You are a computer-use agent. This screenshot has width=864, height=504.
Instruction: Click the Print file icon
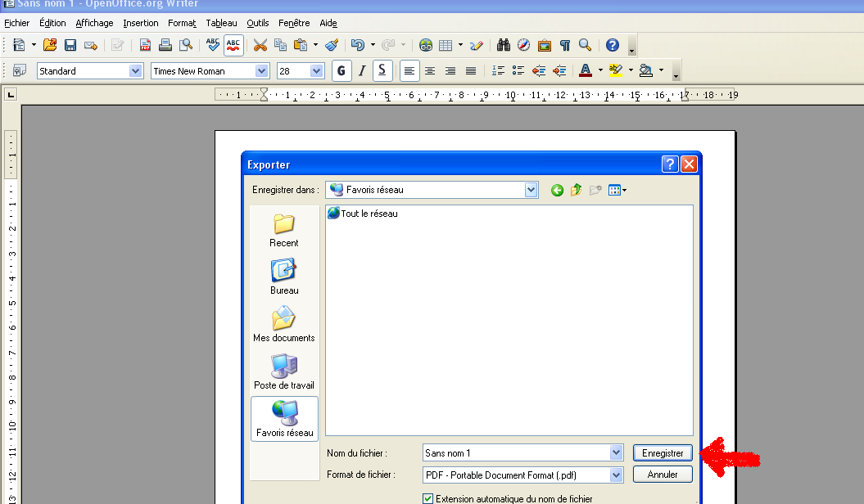[x=165, y=45]
